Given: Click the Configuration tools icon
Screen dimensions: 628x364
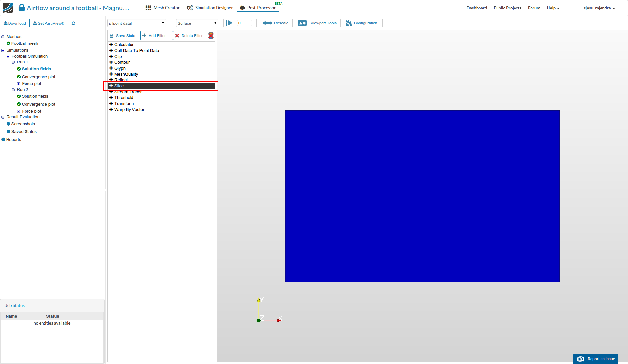Looking at the screenshot, I should 349,23.
